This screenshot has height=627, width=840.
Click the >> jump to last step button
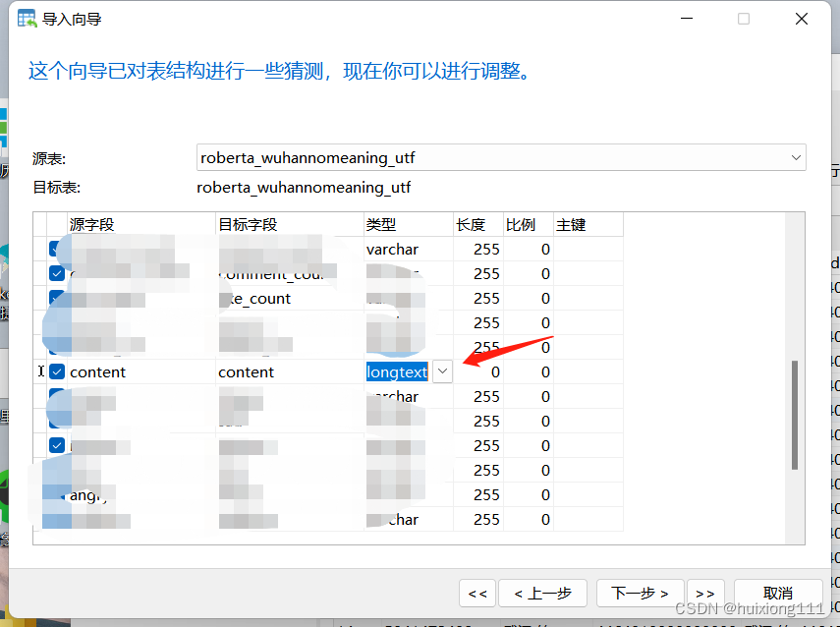point(705,593)
